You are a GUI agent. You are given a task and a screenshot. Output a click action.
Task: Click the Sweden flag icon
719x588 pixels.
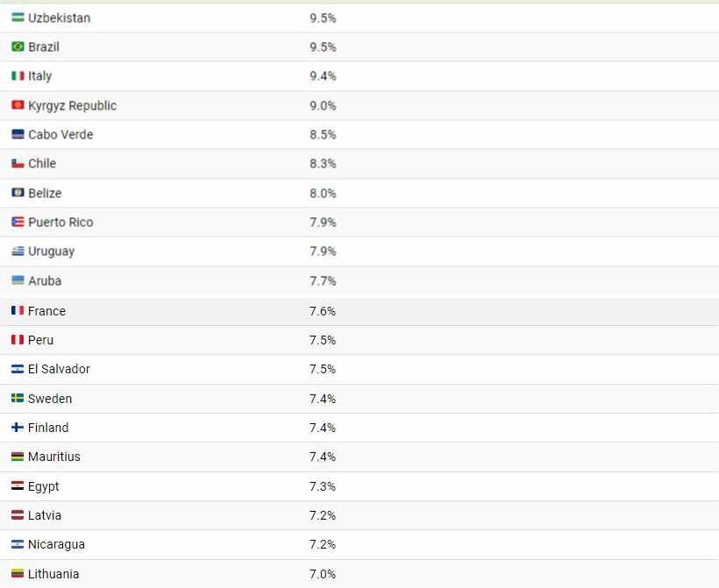pyautogui.click(x=18, y=399)
